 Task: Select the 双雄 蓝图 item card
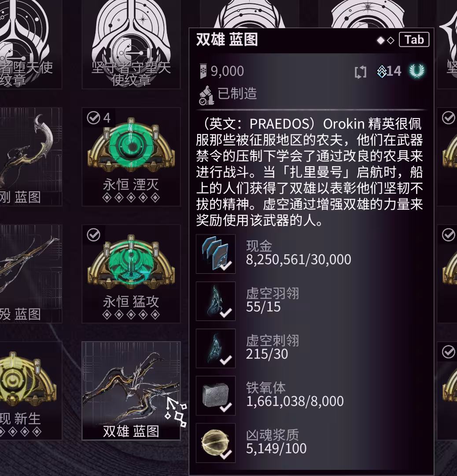click(x=131, y=390)
